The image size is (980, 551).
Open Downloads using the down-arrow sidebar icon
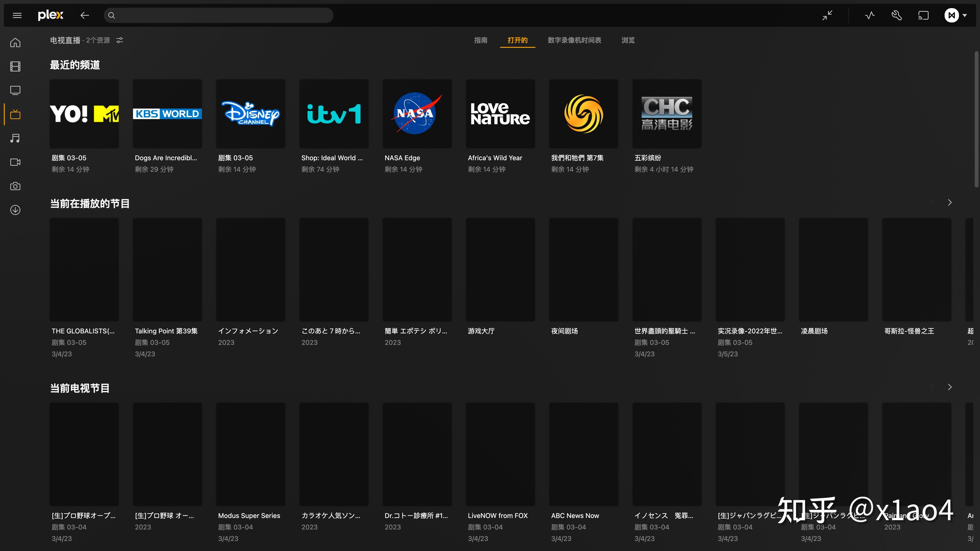point(15,209)
